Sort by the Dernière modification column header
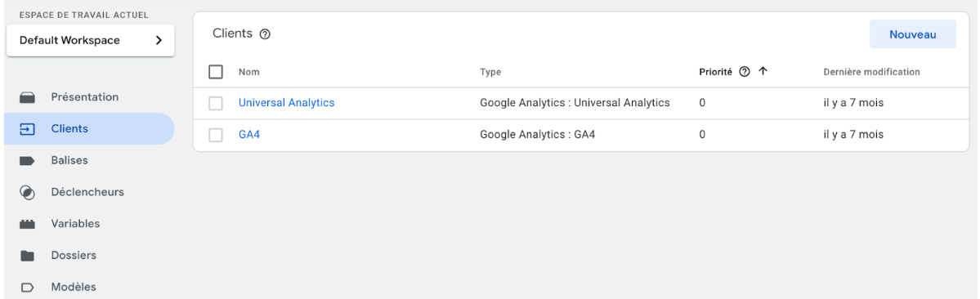This screenshot has width=980, height=299. [x=871, y=72]
